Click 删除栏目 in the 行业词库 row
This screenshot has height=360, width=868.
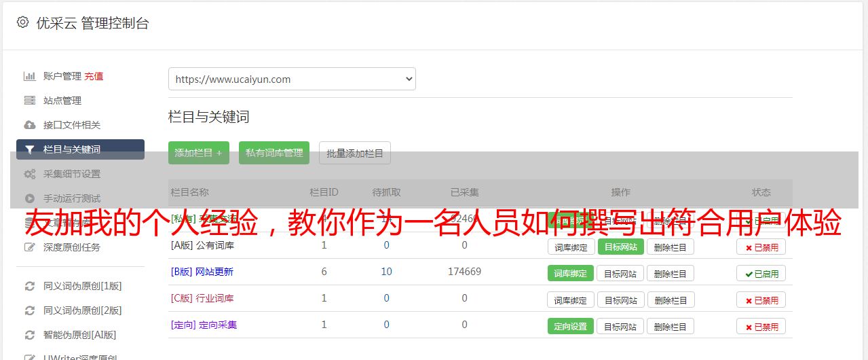(x=670, y=300)
